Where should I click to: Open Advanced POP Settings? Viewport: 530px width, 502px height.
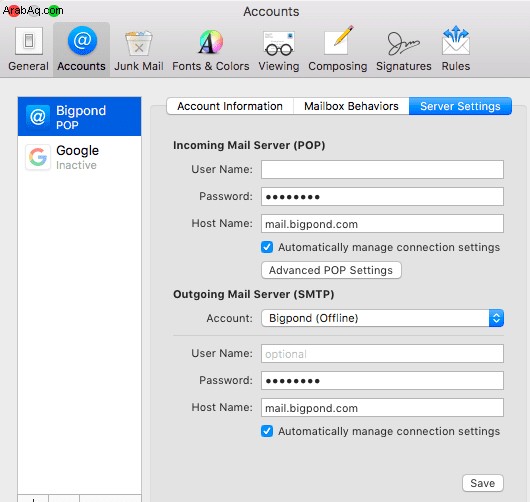[331, 270]
